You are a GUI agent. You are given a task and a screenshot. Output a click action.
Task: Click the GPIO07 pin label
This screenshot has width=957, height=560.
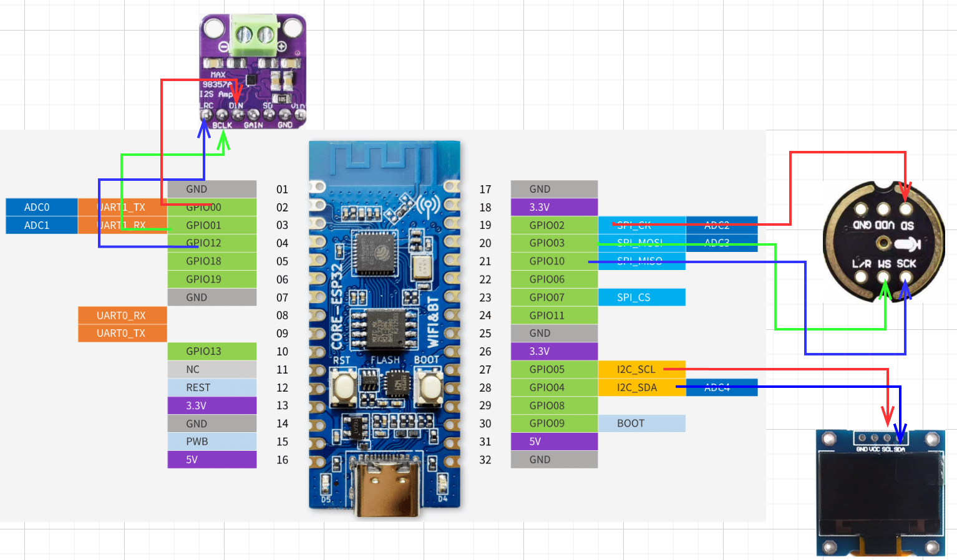(554, 297)
